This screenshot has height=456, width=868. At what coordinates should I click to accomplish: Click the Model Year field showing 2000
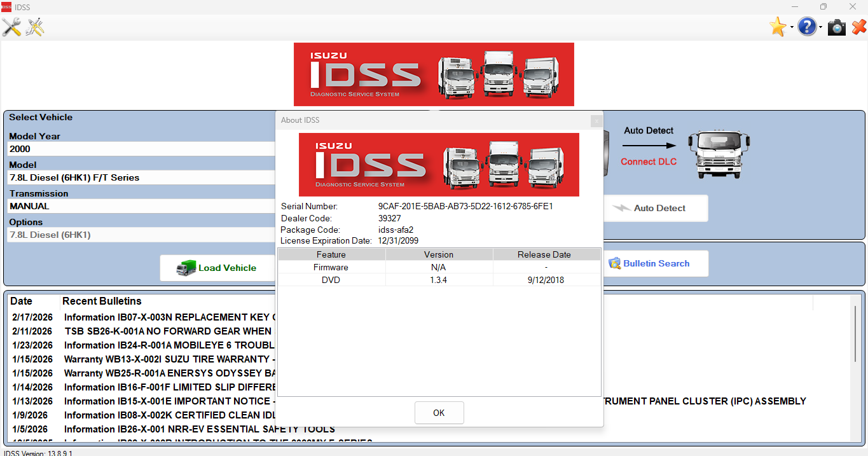(141, 149)
